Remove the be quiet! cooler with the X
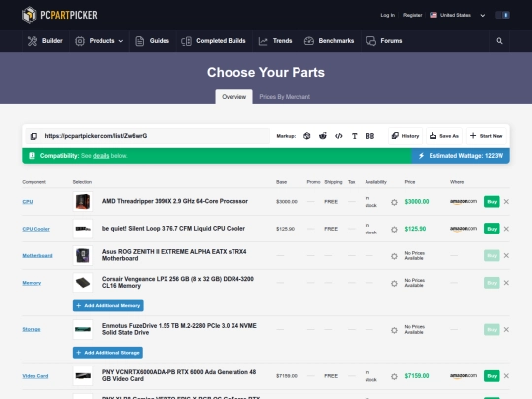The width and height of the screenshot is (532, 399). [506, 229]
